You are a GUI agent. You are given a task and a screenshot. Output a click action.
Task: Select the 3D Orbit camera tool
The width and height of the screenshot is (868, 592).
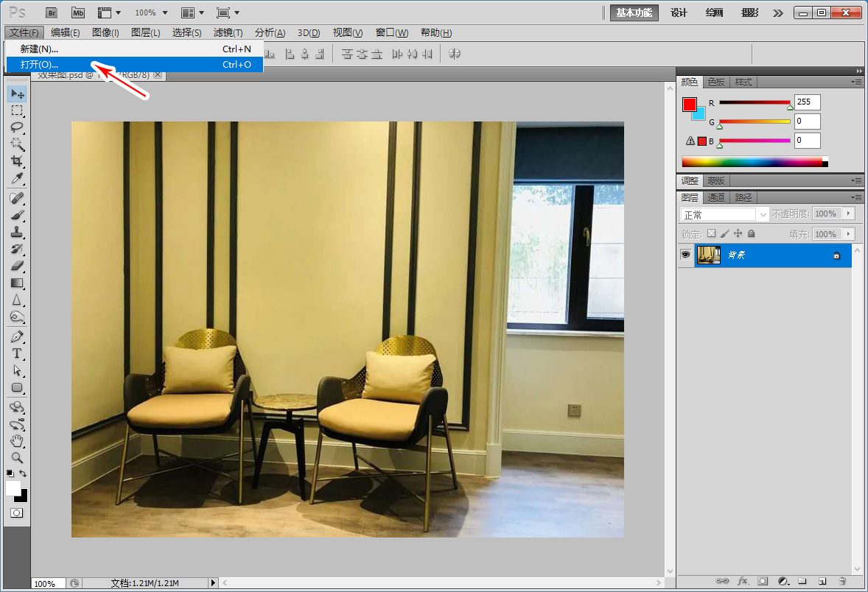pyautogui.click(x=17, y=424)
